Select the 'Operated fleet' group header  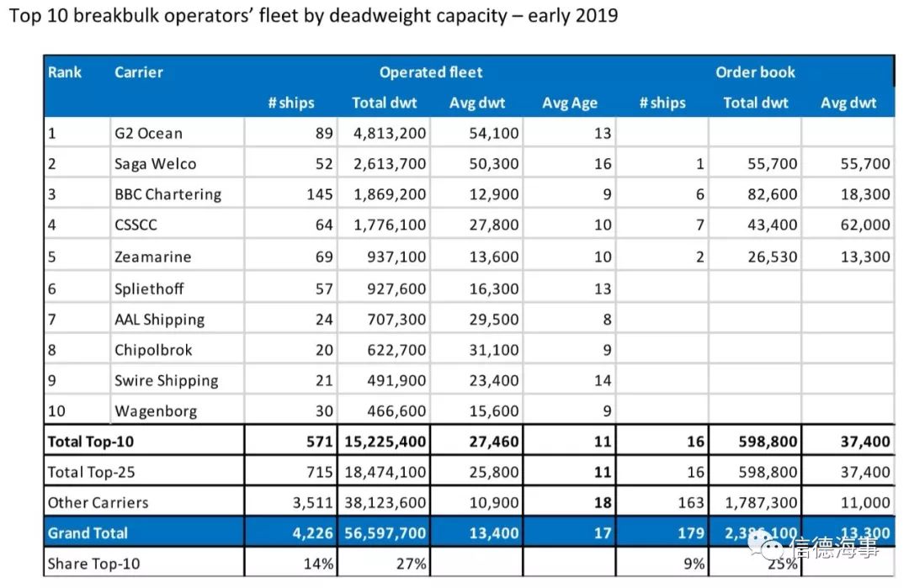(431, 72)
